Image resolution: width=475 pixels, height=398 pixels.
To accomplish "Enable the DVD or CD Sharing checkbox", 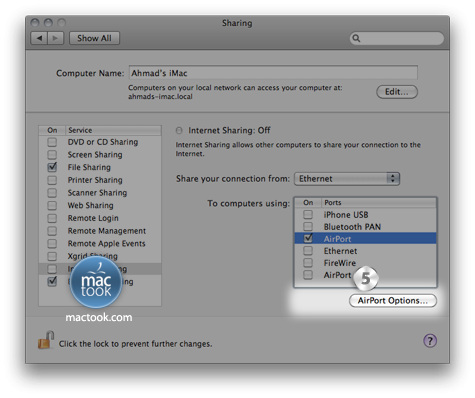I will click(x=52, y=142).
